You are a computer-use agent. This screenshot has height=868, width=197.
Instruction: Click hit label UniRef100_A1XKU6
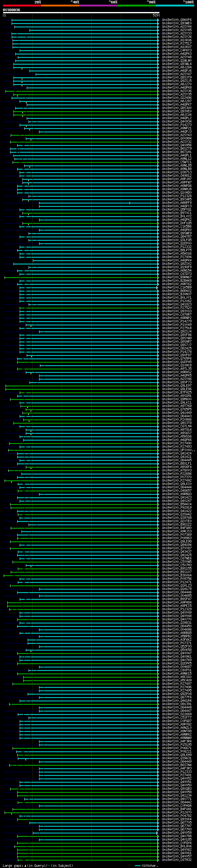tap(177, 40)
